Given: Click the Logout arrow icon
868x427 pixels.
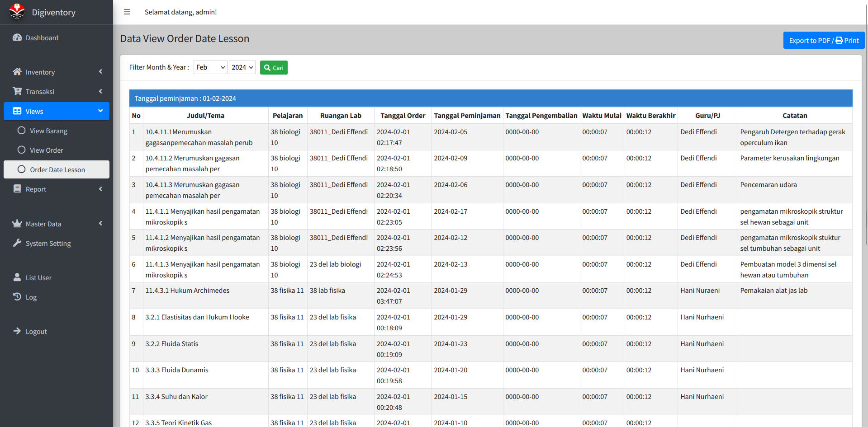Looking at the screenshot, I should click(x=17, y=331).
